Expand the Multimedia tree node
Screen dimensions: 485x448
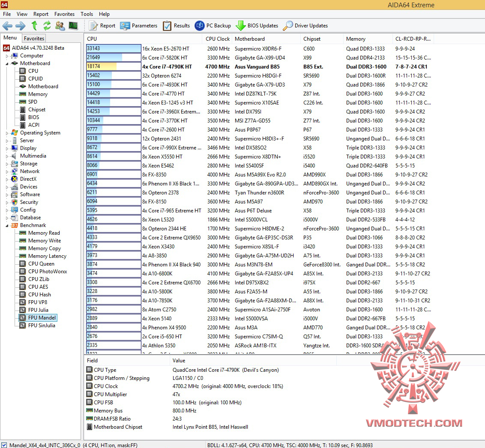point(7,156)
